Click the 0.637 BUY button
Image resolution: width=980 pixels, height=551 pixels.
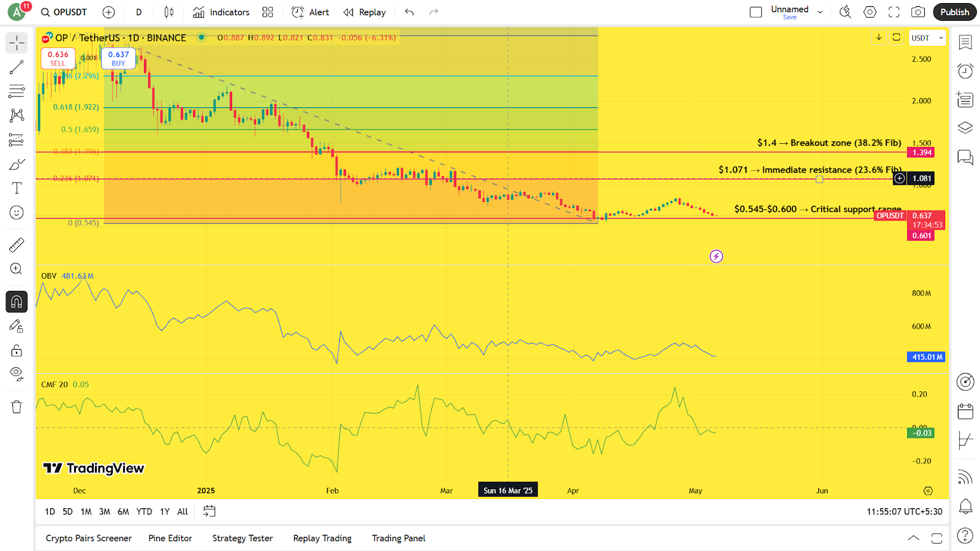[118, 58]
